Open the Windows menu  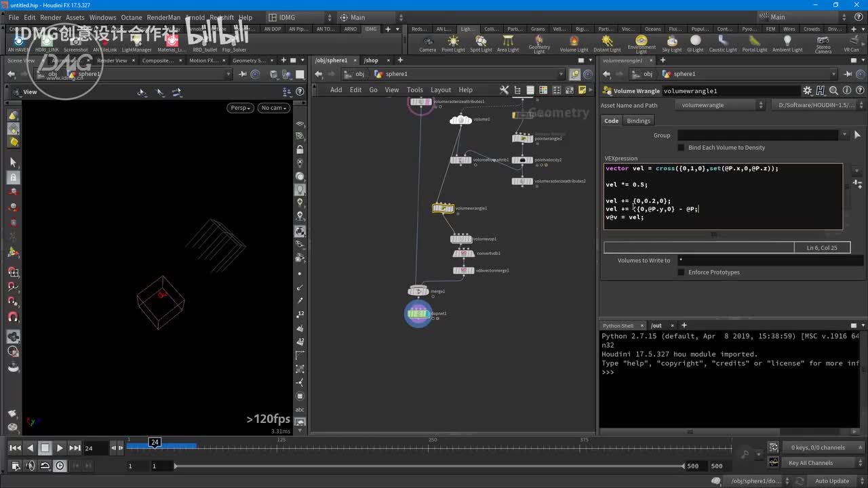point(102,18)
